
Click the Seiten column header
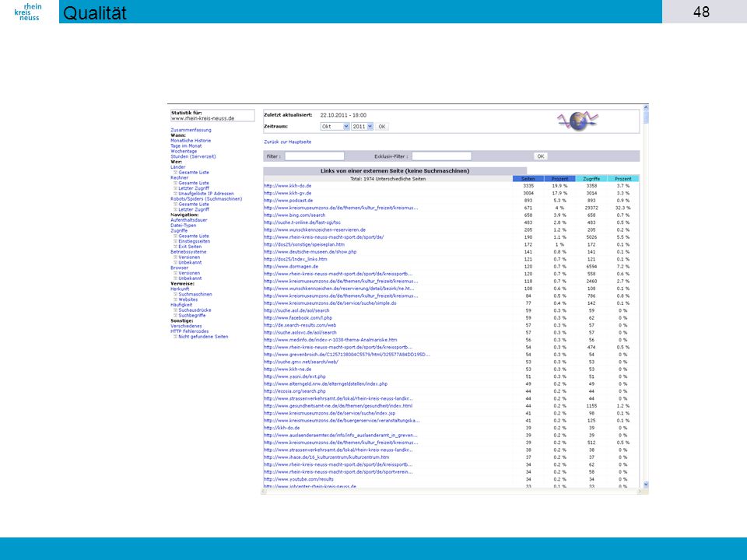tap(528, 179)
